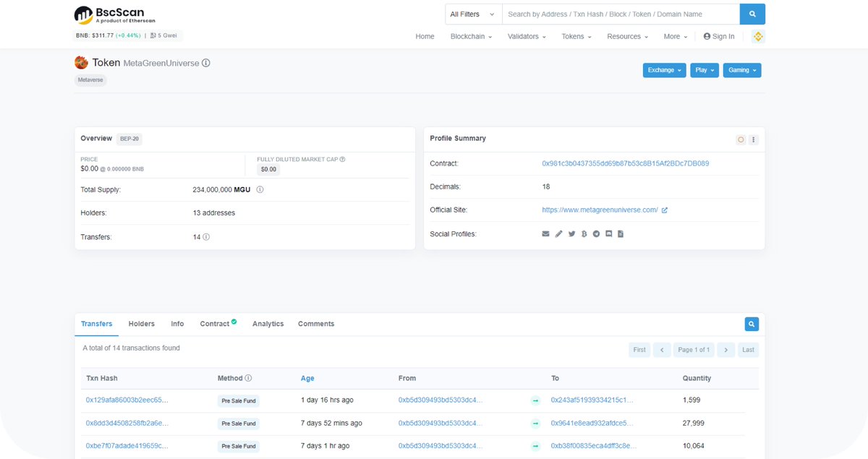Image resolution: width=868 pixels, height=459 pixels.
Task: Expand the Tokens menu
Action: click(576, 36)
